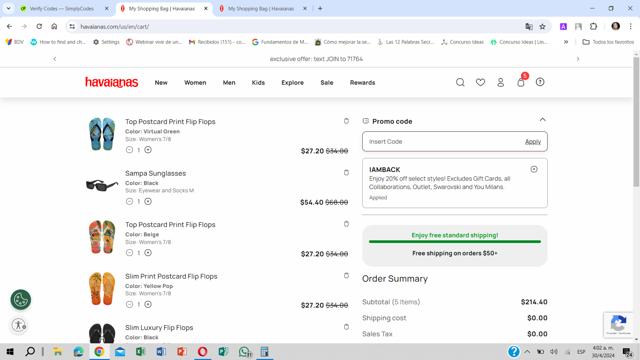The height and width of the screenshot is (360, 640).
Task: Show hidden system tray icons
Action: (x=527, y=351)
